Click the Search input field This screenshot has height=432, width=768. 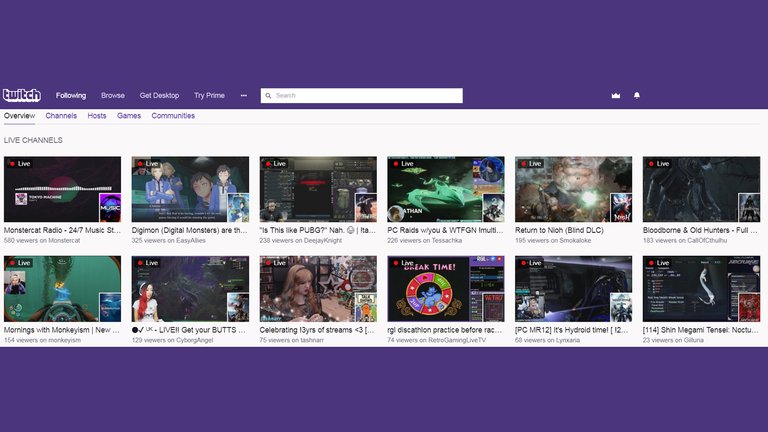click(361, 96)
